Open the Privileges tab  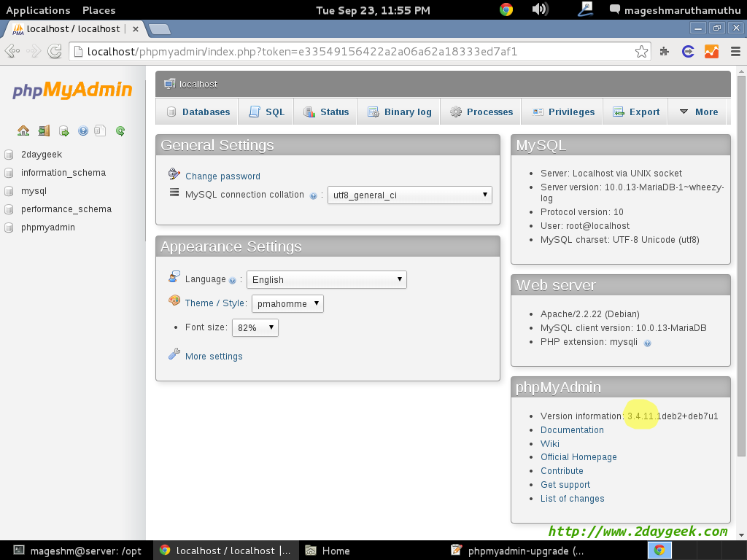[563, 112]
